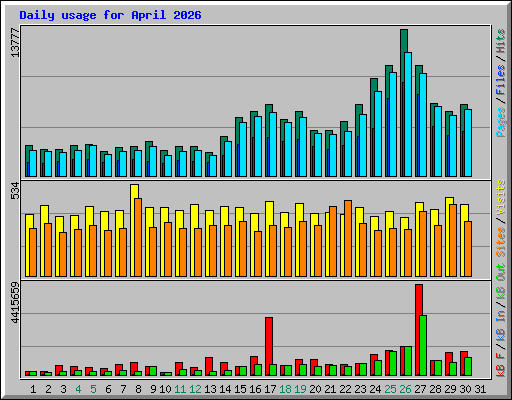The image size is (512, 400).
Task: Click the tallest yellow visits bar on day 8
Action: (x=134, y=192)
